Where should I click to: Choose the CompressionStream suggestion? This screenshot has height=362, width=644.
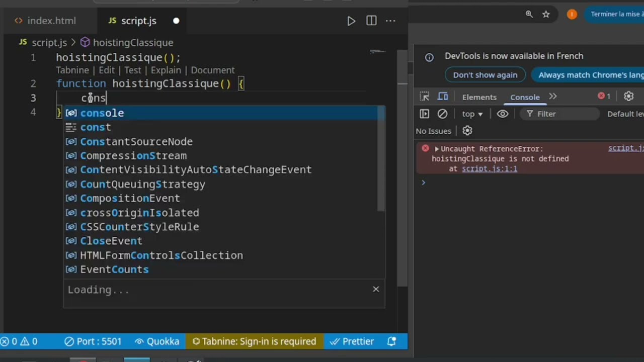pyautogui.click(x=221, y=155)
